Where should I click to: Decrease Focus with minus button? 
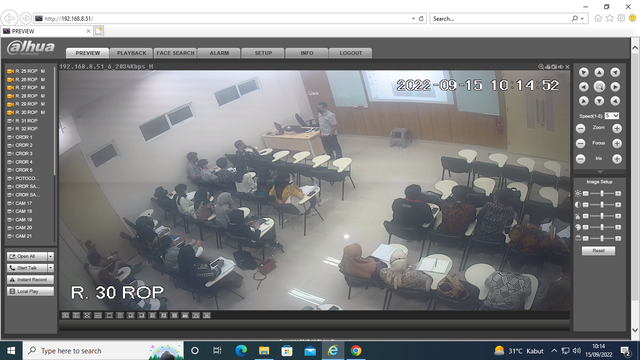[x=580, y=144]
